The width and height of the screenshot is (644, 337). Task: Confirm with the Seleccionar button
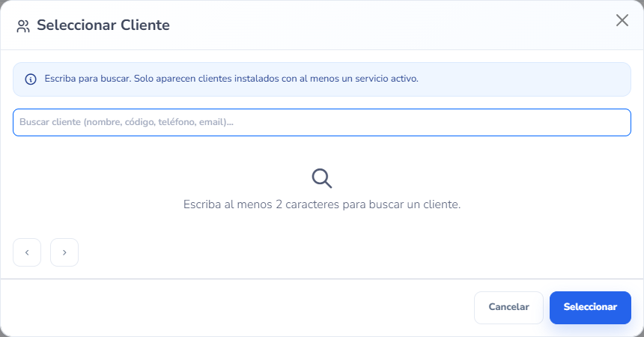(x=590, y=307)
